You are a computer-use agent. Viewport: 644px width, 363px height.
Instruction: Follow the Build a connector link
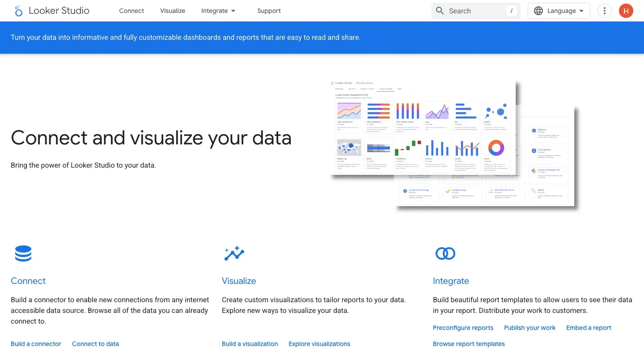(x=36, y=344)
